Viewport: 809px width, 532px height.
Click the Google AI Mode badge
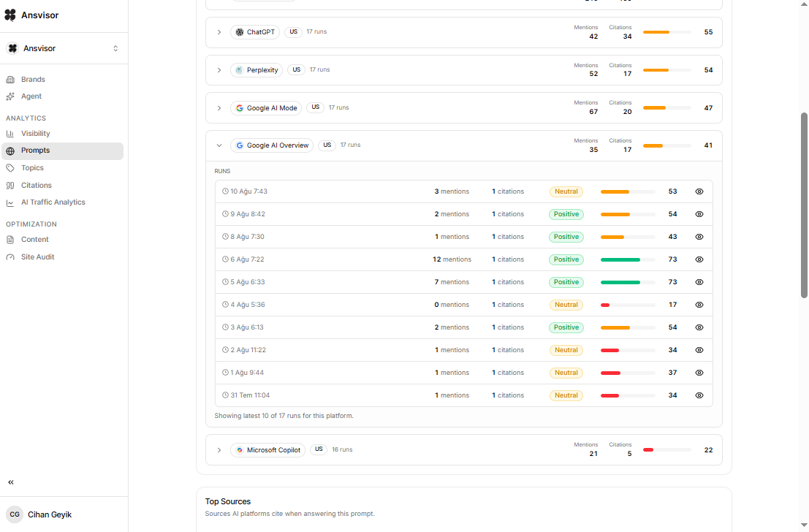266,108
